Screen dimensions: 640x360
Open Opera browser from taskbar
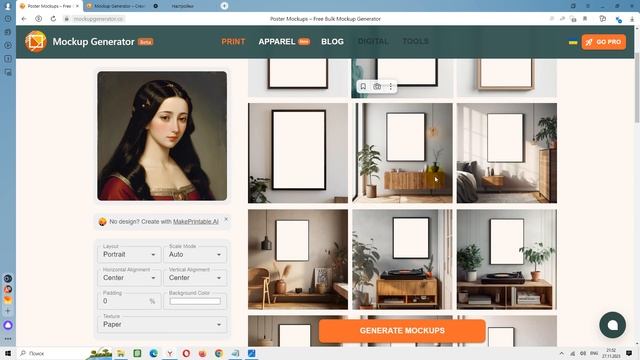(x=186, y=353)
